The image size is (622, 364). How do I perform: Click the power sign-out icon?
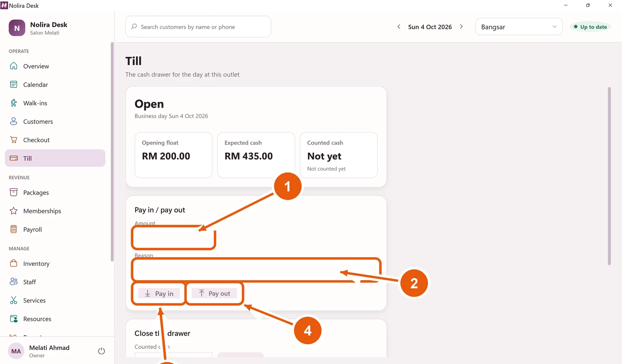pos(101,351)
